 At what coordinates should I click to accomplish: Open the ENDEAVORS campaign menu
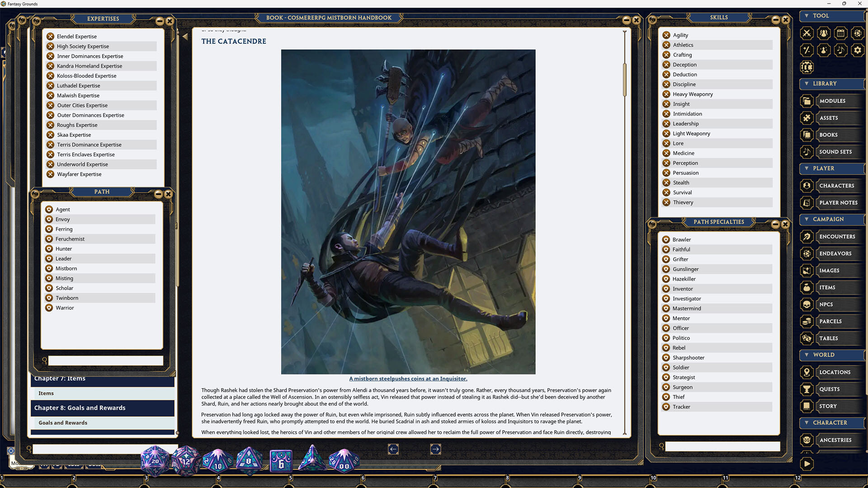point(840,253)
